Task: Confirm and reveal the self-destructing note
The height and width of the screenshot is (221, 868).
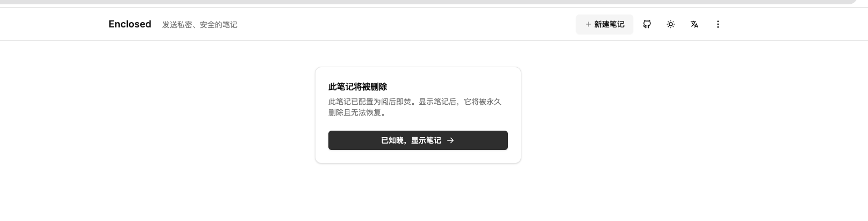Action: [418, 140]
